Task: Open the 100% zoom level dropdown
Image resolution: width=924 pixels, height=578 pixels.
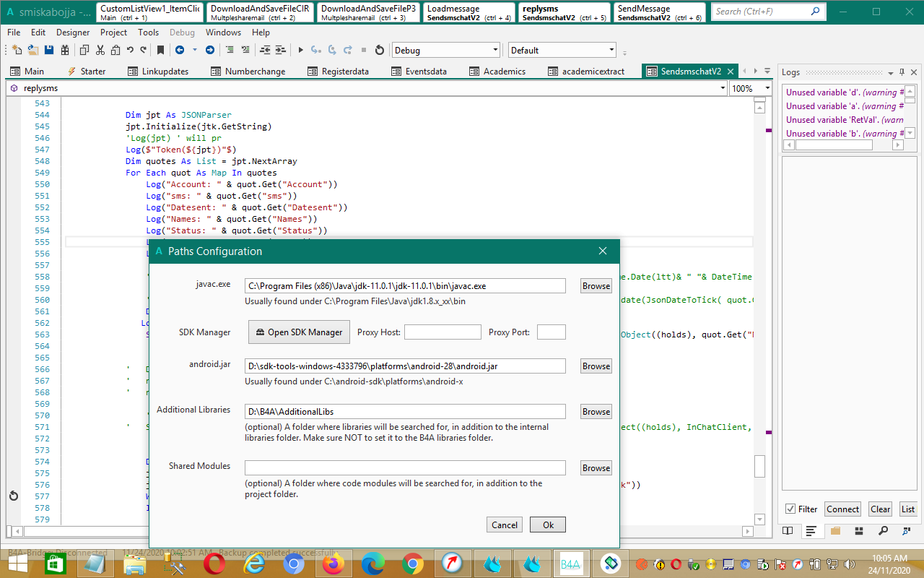Action: point(766,88)
